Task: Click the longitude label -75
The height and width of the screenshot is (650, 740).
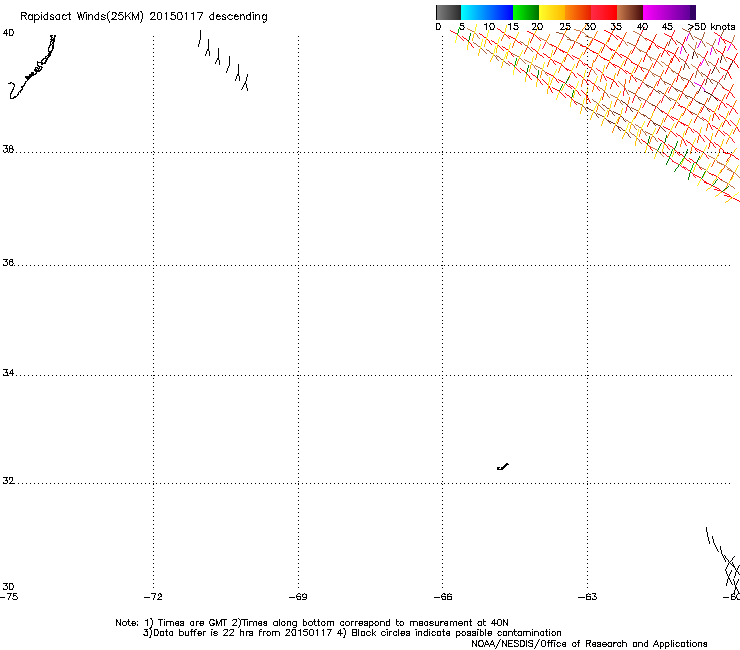Action: 9,597
